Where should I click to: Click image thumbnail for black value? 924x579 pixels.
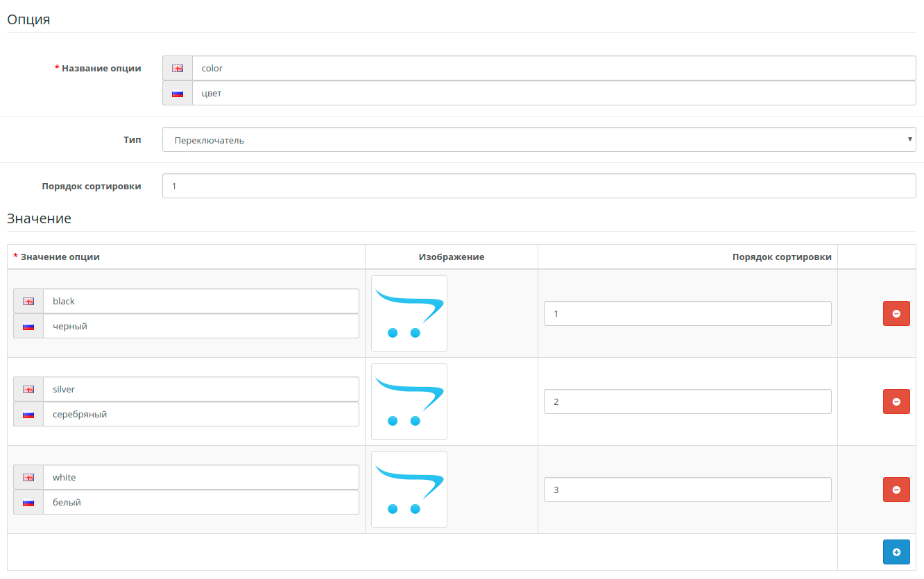tap(409, 313)
